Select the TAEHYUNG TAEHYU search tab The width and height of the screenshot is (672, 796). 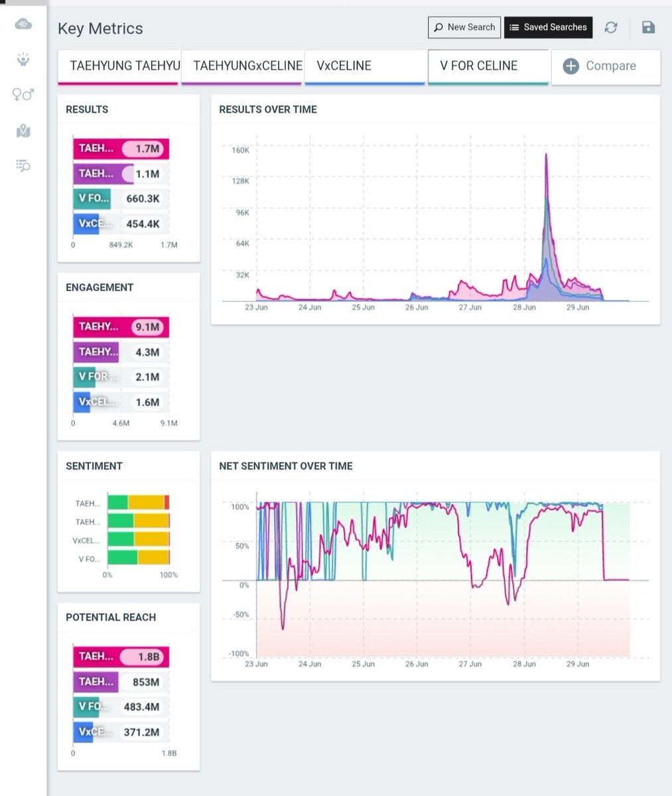118,66
